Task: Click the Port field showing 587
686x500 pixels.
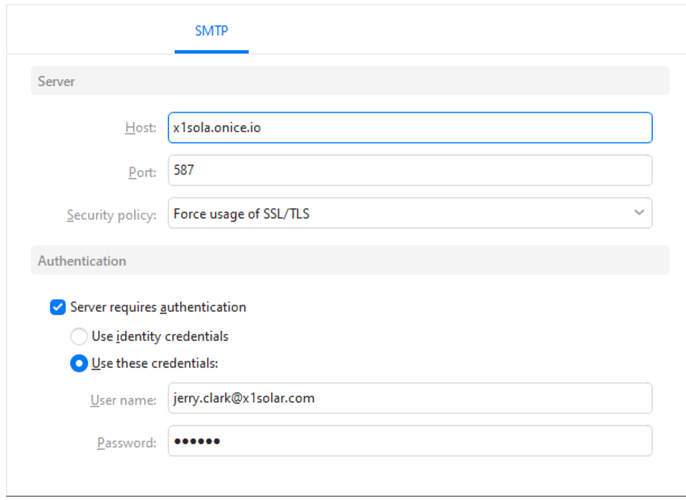Action: coord(410,170)
